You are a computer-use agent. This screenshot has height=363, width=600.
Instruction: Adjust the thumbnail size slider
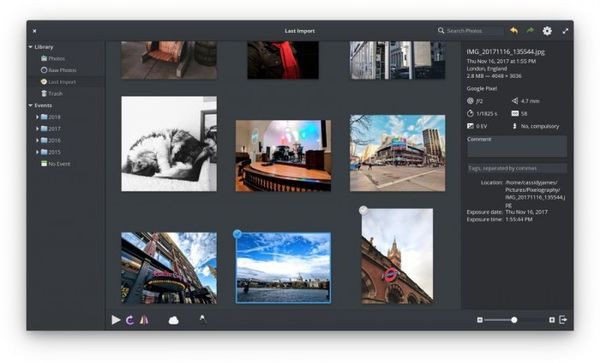pyautogui.click(x=514, y=320)
